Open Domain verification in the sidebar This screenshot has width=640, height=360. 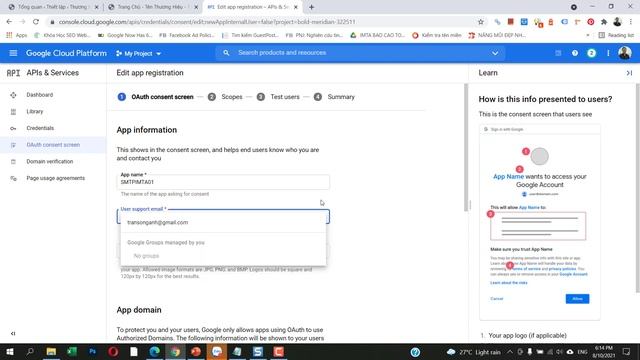[x=50, y=162]
